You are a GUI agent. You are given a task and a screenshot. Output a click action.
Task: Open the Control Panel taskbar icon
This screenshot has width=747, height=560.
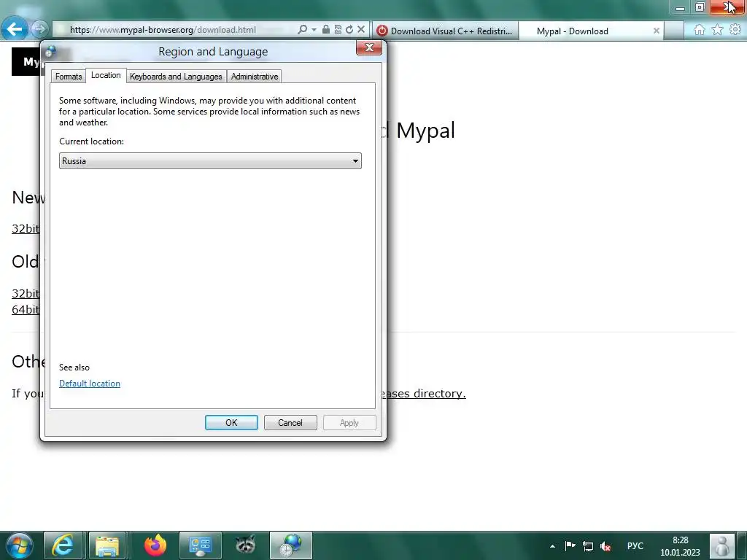[200, 545]
